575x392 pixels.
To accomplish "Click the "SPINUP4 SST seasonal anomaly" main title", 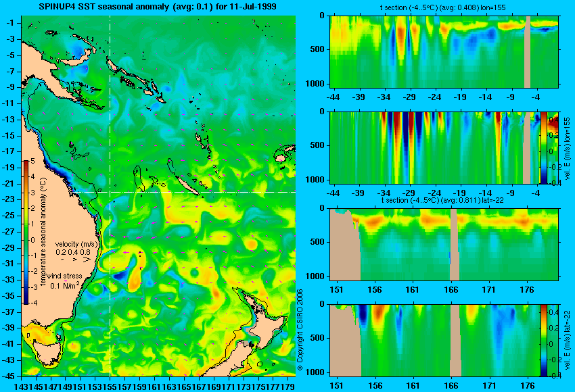I will (158, 7).
